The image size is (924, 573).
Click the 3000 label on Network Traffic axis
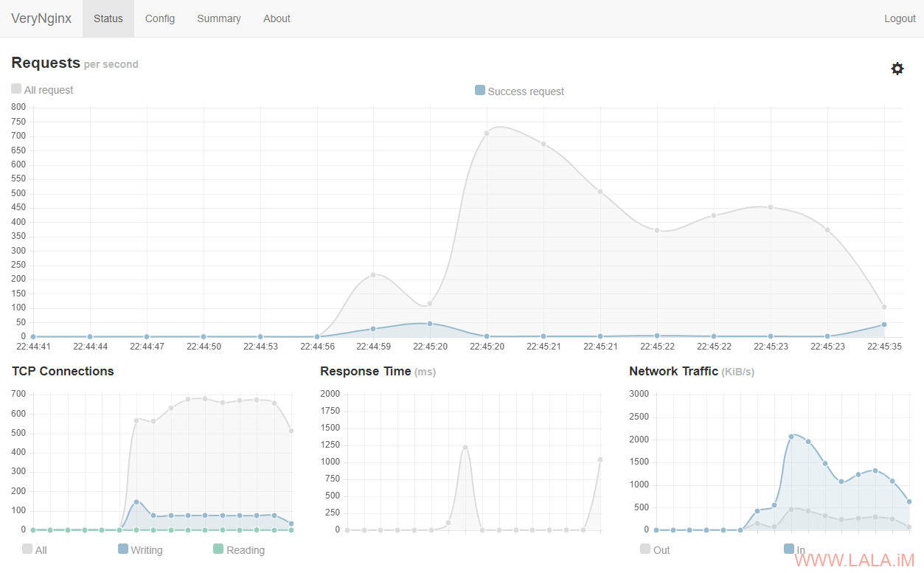tap(639, 394)
